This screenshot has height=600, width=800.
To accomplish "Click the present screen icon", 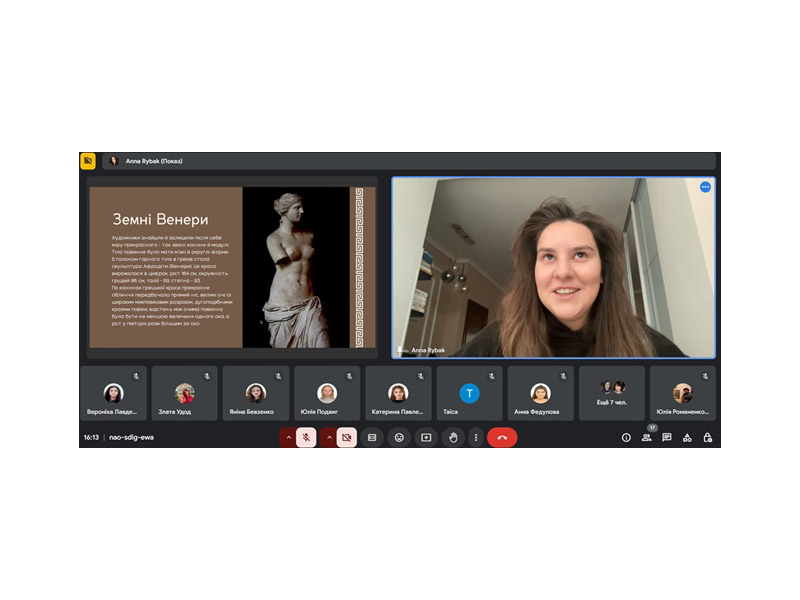I will coord(426,437).
